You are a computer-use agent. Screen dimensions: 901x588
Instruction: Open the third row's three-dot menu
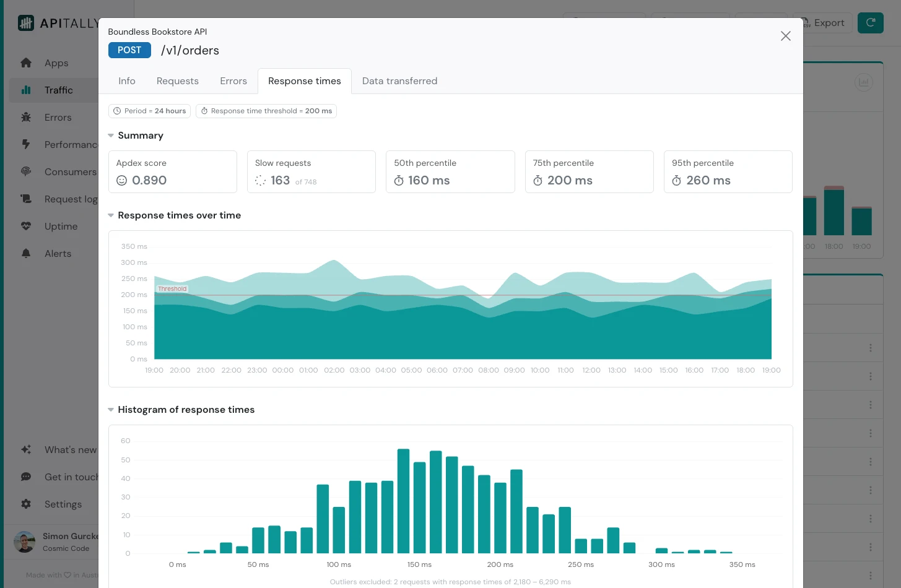(x=871, y=405)
